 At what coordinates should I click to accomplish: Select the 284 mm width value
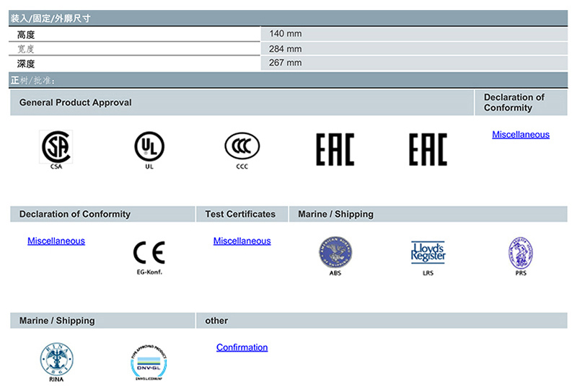click(x=285, y=49)
